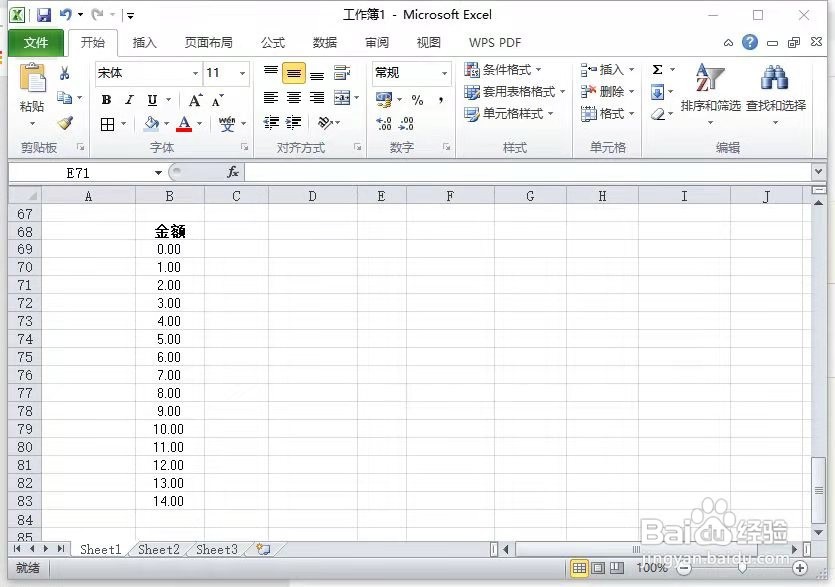Click the Insert Function fx icon
Screen dimensions: 835x587
coord(233,172)
